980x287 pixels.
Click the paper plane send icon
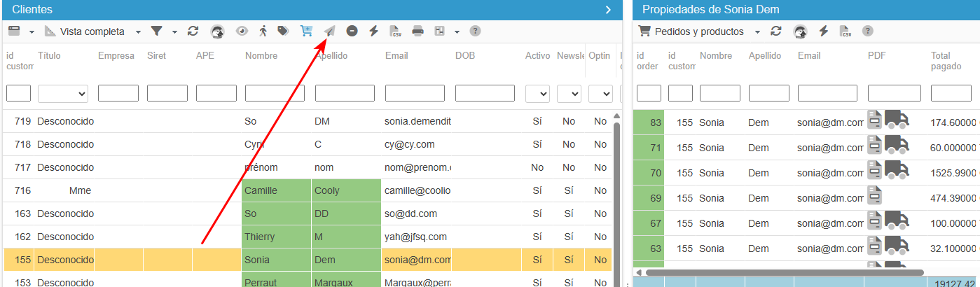[x=329, y=31]
